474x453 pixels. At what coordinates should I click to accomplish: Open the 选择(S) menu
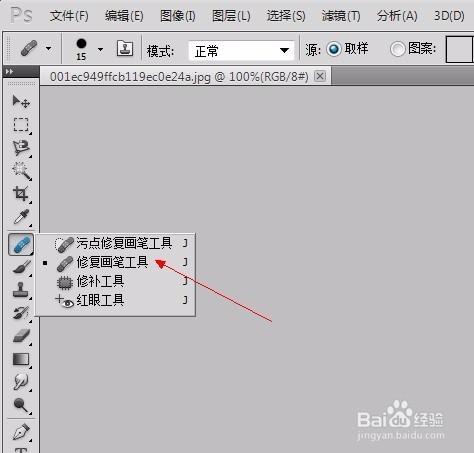click(x=286, y=16)
